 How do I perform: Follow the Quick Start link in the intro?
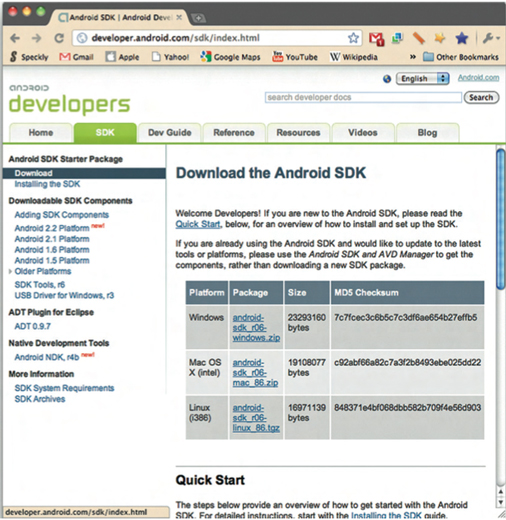click(x=198, y=224)
